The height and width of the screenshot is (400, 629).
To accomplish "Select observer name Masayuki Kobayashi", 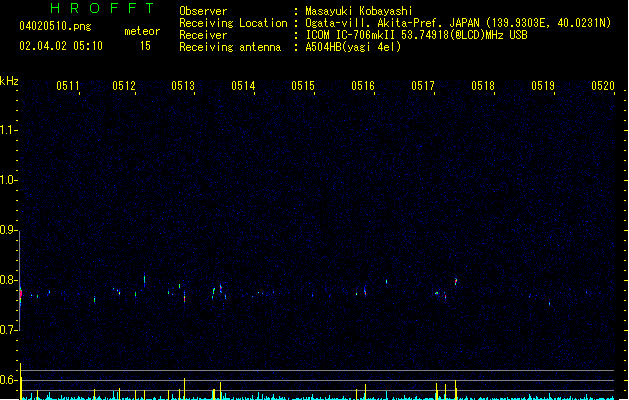I will pyautogui.click(x=359, y=11).
